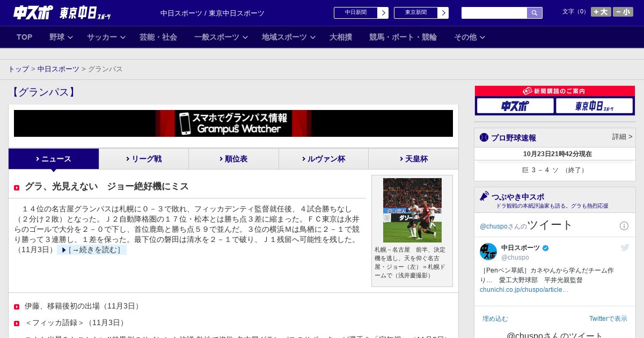Focus the header search input field
This screenshot has height=338, width=644.
(494, 13)
